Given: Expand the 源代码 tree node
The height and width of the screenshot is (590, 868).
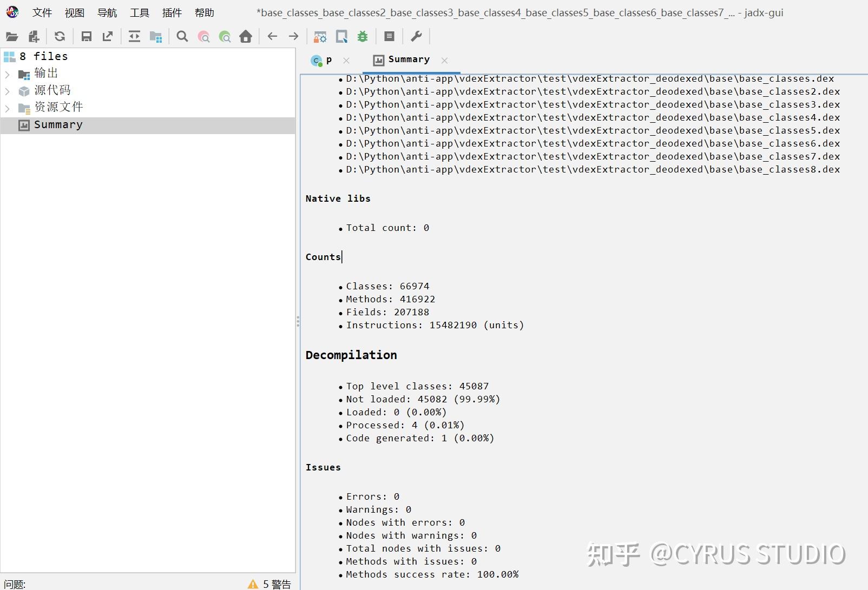Looking at the screenshot, I should point(7,90).
